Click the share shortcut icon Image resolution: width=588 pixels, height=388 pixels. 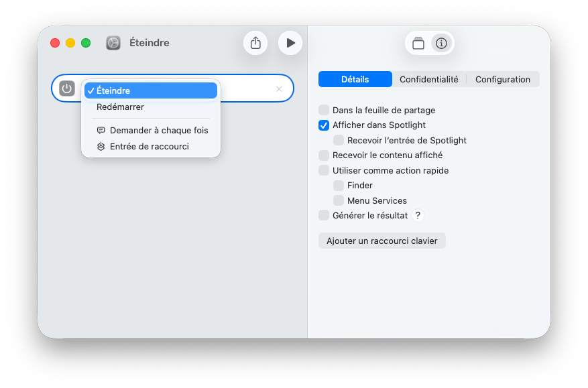255,43
